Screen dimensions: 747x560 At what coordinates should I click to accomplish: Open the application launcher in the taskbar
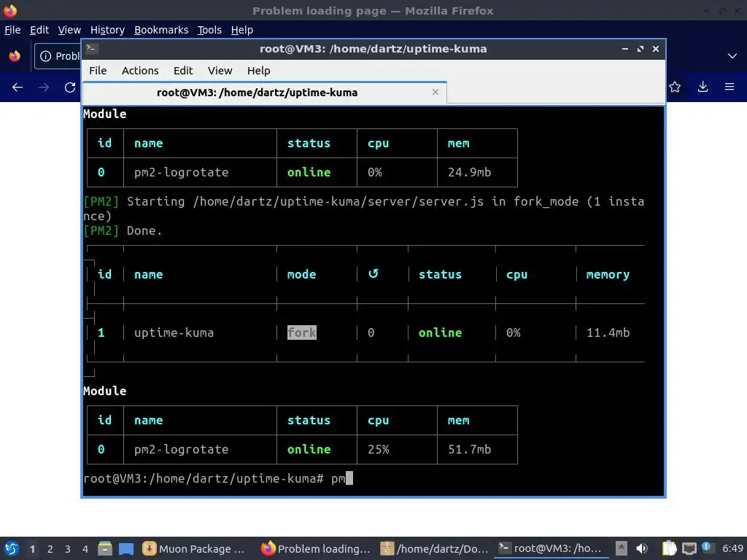coord(12,548)
